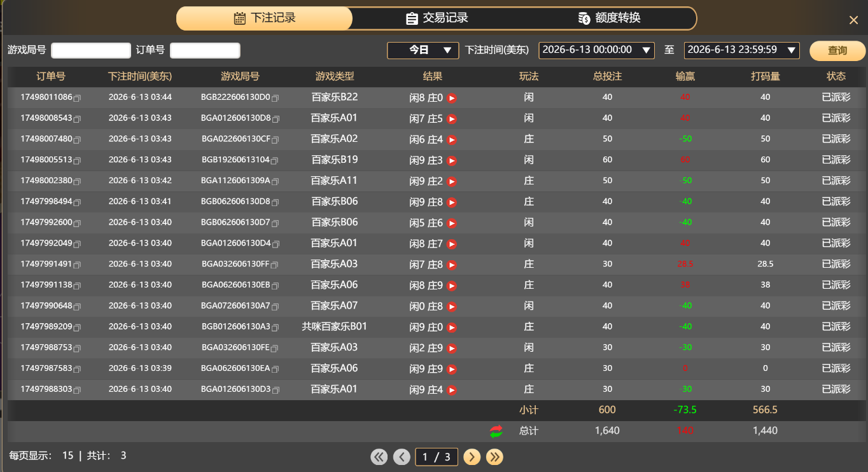Play replay for round BGB222606130D0
Screen dimensions: 868x472
452,98
